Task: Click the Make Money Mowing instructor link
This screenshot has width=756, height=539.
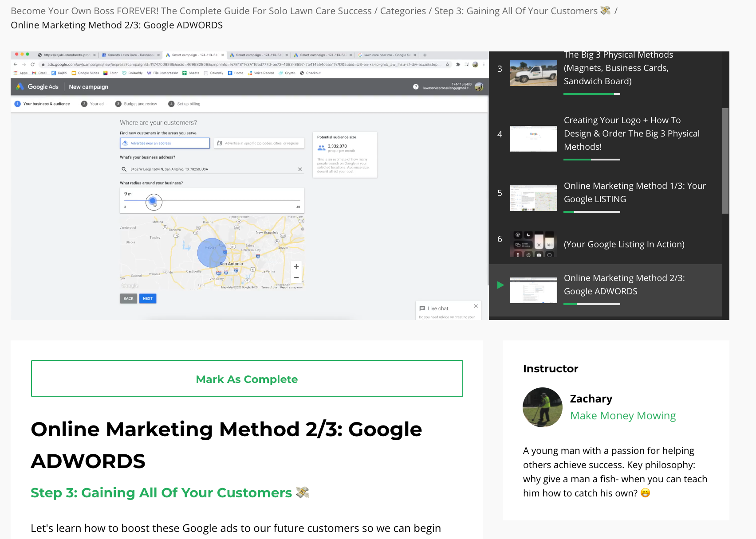Action: click(x=623, y=416)
